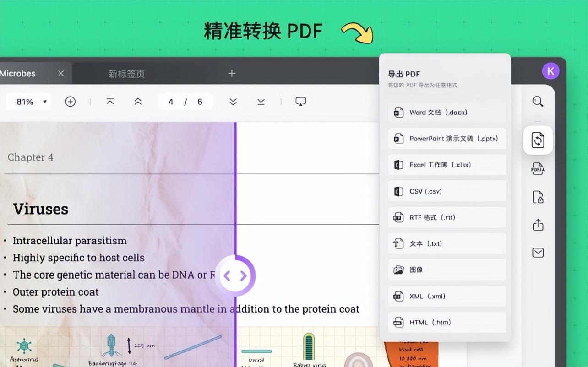
Task: Jump to the last page
Action: (261, 102)
